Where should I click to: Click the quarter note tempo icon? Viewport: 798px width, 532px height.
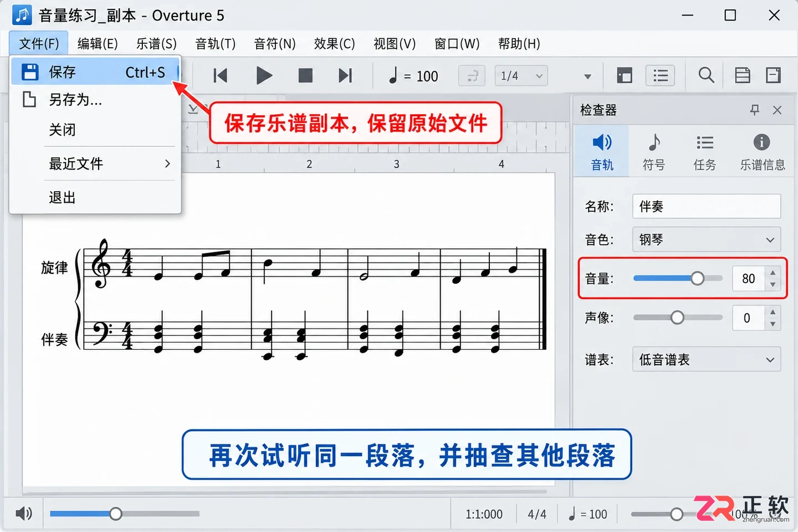393,75
